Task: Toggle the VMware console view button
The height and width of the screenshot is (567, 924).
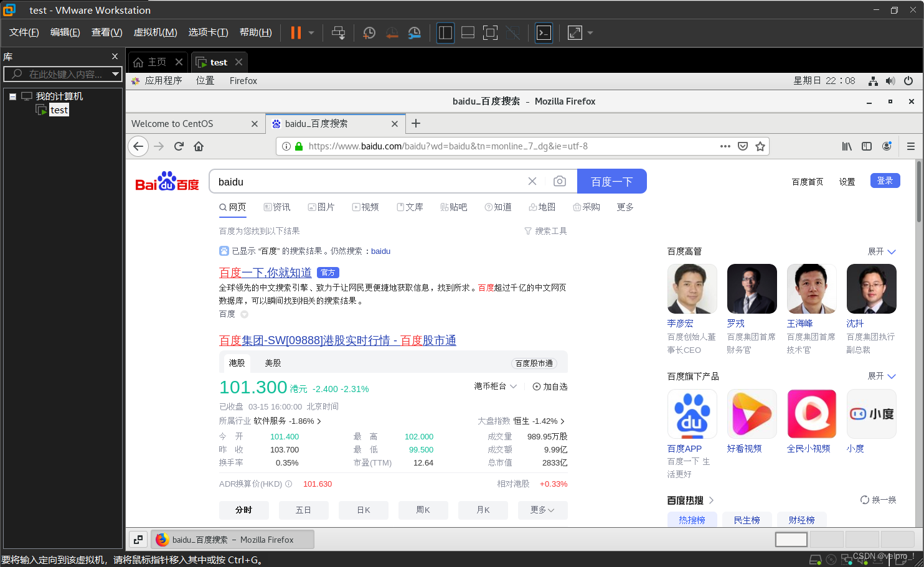Action: 544,32
